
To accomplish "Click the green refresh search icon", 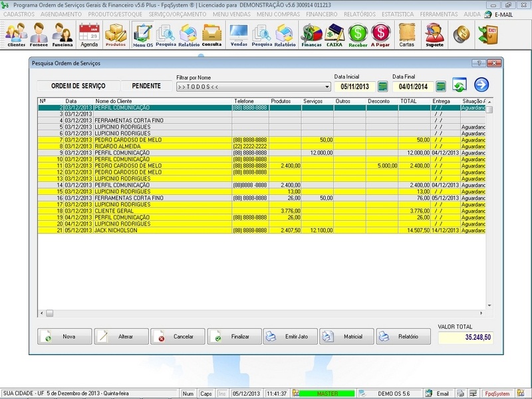I will 459,85.
